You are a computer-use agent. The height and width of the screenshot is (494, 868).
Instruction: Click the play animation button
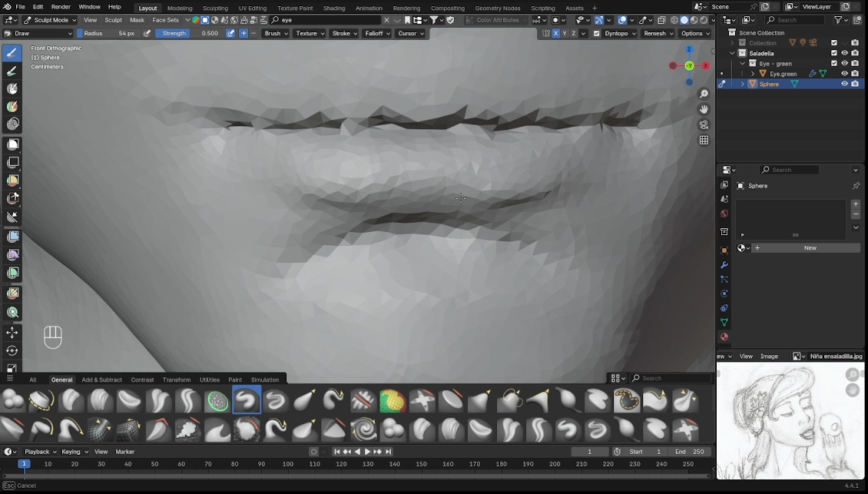coord(367,452)
